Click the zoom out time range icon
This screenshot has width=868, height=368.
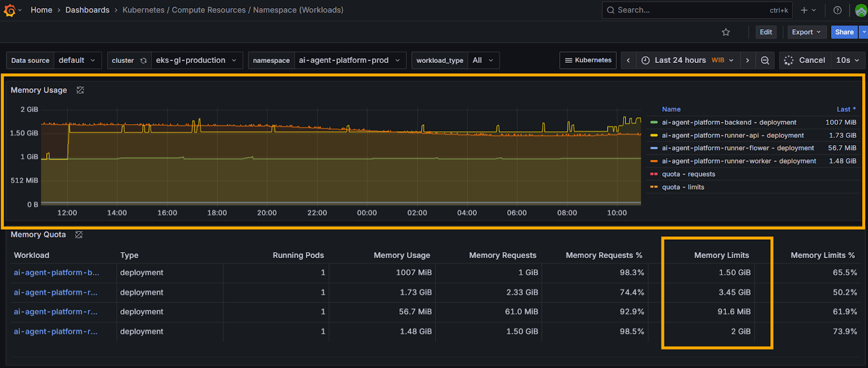pyautogui.click(x=765, y=60)
